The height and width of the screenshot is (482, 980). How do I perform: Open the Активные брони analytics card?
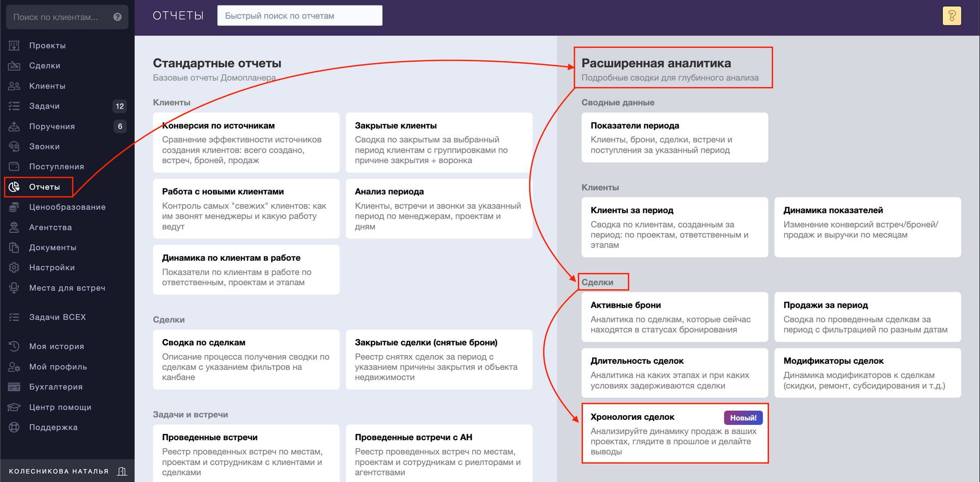[x=675, y=317]
